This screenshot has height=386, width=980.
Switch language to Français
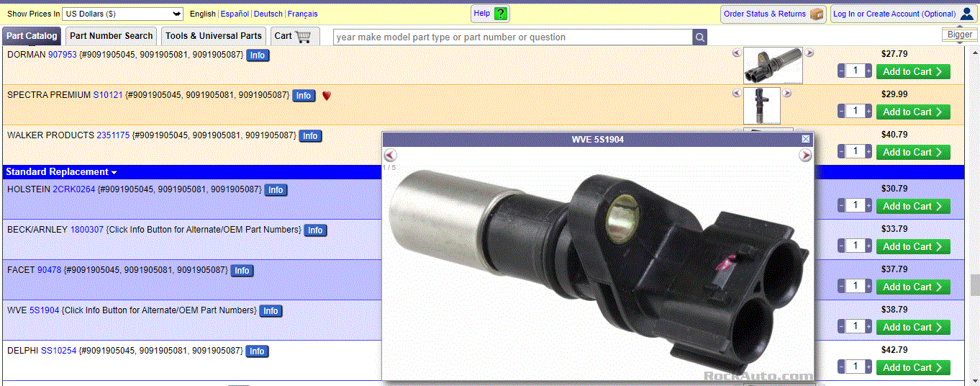coord(303,14)
